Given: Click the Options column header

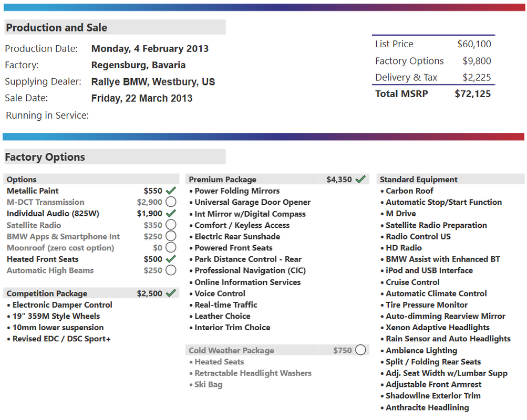Looking at the screenshot, I should pyautogui.click(x=22, y=179).
